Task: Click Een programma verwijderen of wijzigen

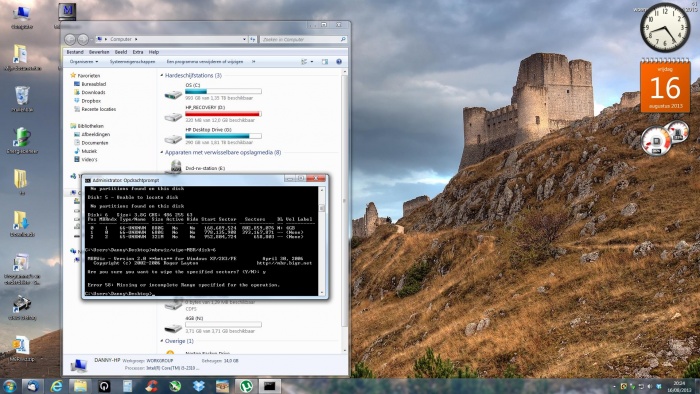Action: pos(204,62)
